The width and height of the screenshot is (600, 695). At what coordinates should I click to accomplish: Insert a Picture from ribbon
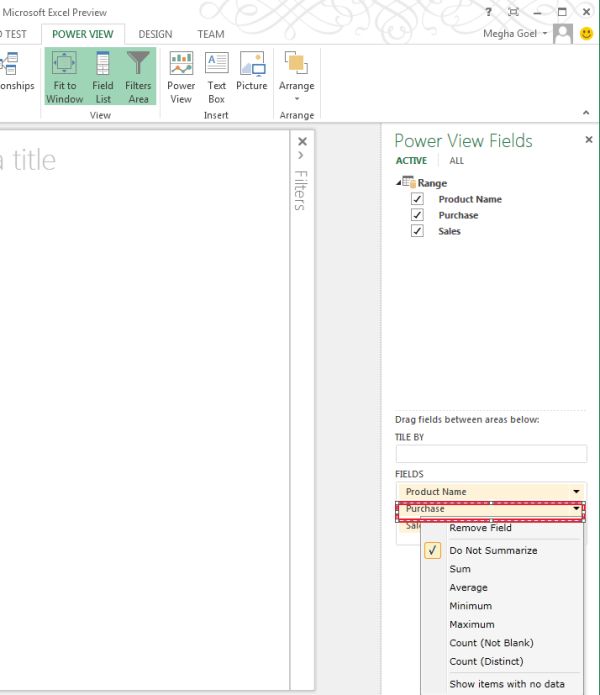(252, 71)
